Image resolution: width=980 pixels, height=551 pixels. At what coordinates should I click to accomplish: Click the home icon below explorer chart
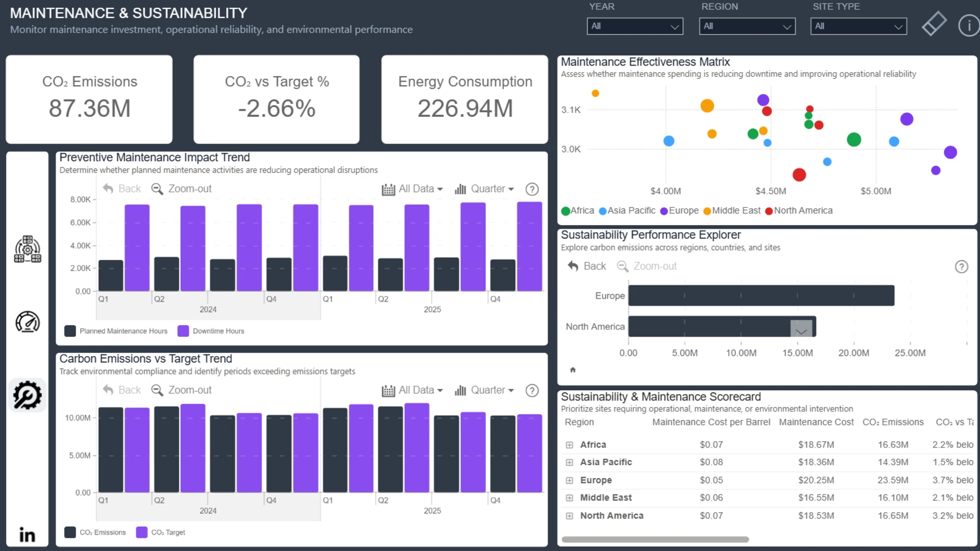click(x=573, y=369)
